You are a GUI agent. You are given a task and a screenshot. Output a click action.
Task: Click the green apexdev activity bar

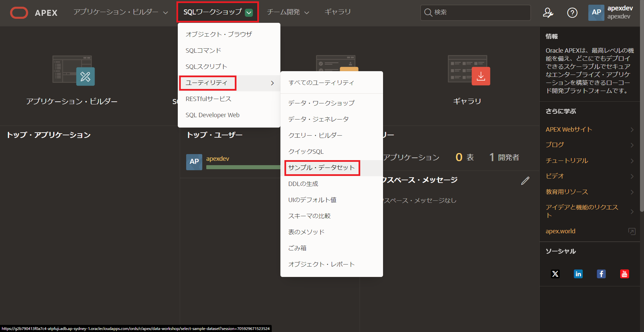point(243,167)
